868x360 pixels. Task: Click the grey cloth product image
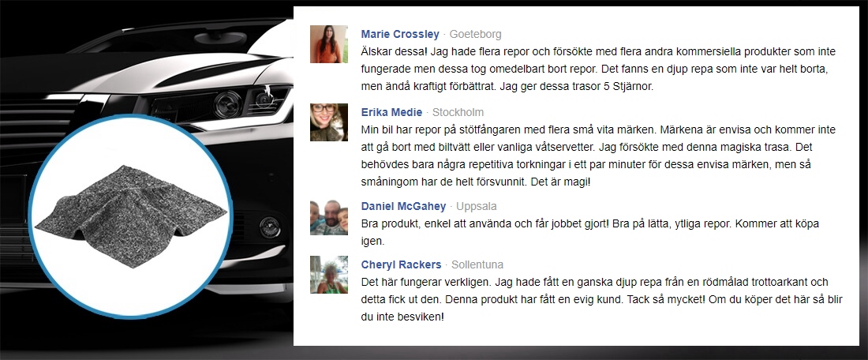131,216
